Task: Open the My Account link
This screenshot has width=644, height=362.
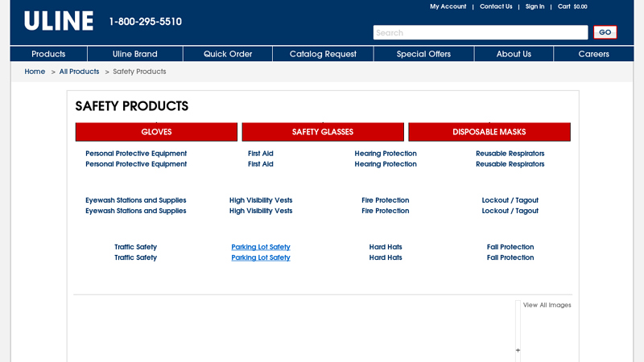Action: point(448,6)
